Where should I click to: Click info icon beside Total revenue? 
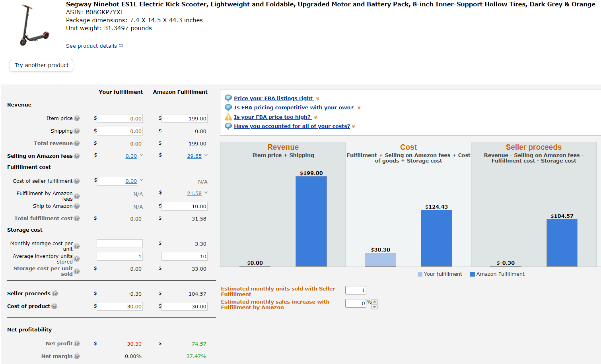coord(77,143)
